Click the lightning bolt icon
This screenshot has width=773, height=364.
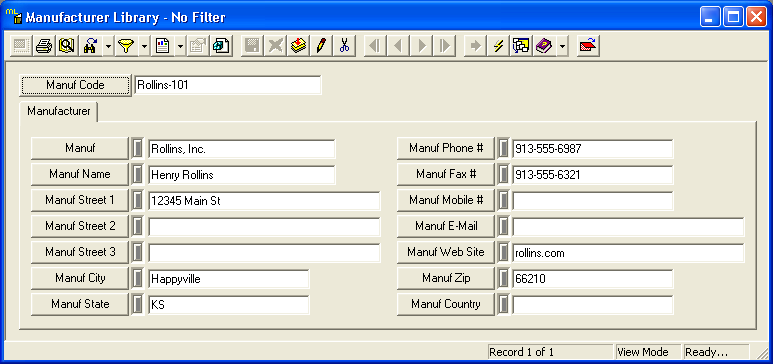498,46
